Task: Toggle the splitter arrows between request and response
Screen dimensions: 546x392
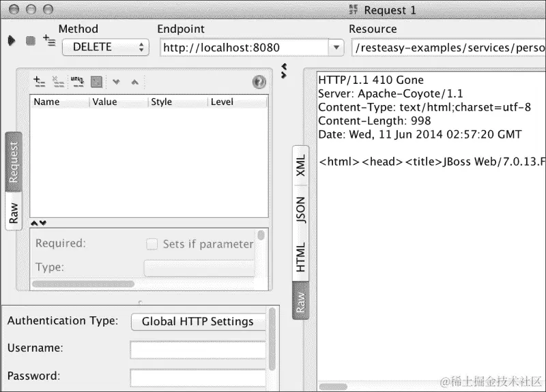Action: click(x=284, y=71)
